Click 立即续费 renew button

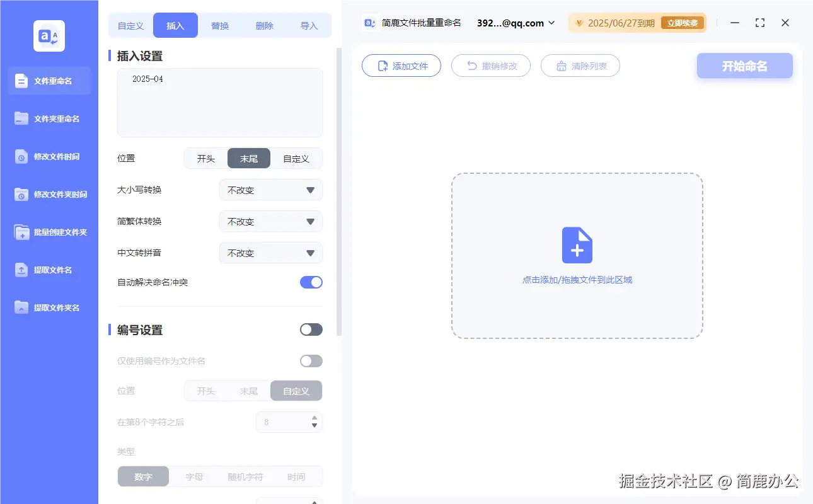coord(683,23)
